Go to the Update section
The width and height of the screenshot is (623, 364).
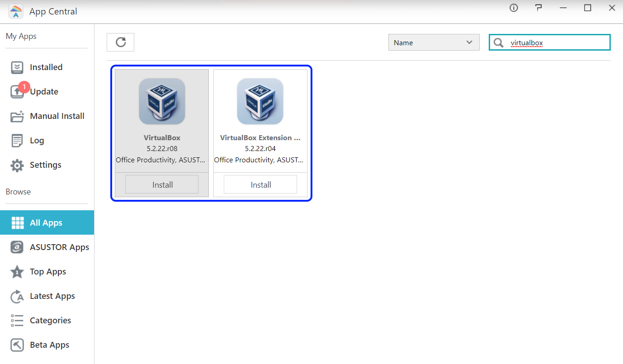pyautogui.click(x=47, y=92)
